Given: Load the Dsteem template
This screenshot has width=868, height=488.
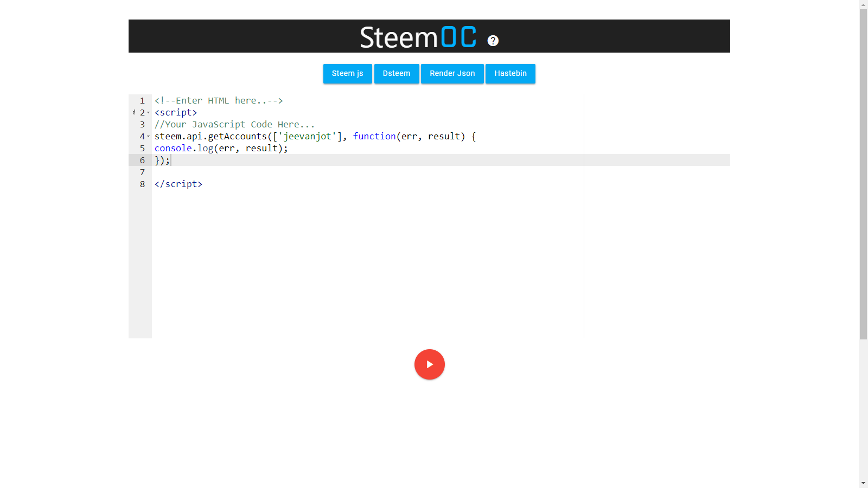Looking at the screenshot, I should click(397, 74).
